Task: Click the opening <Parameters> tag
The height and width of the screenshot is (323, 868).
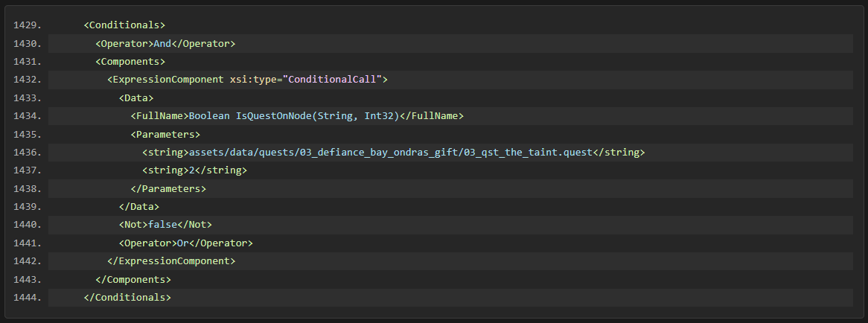Action: 165,135
